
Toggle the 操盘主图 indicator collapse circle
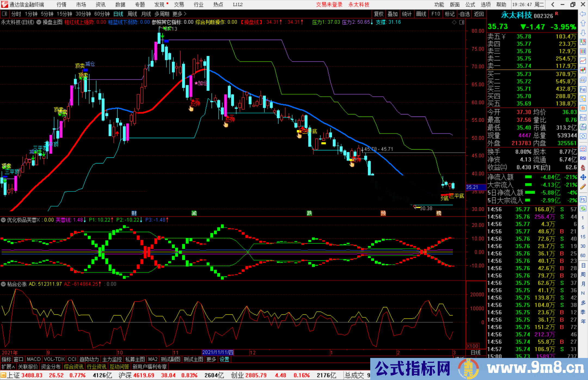[x=39, y=22]
